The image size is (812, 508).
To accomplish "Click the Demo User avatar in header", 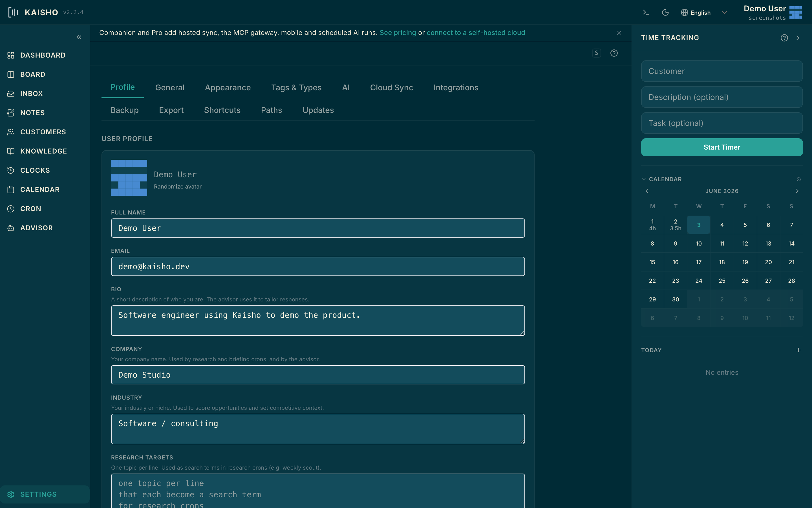I will [x=796, y=12].
